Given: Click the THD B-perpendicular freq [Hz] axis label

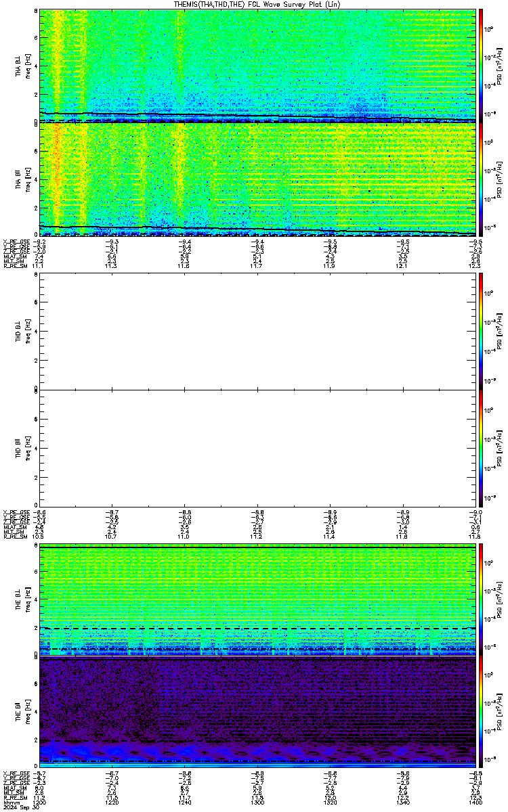Looking at the screenshot, I should (x=27, y=332).
